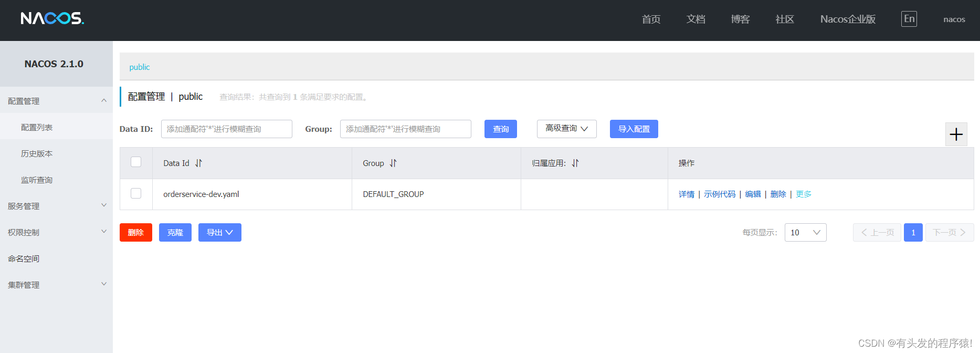The image size is (980, 353).
Task: Open the page size dropdown showing 10
Action: [805, 233]
